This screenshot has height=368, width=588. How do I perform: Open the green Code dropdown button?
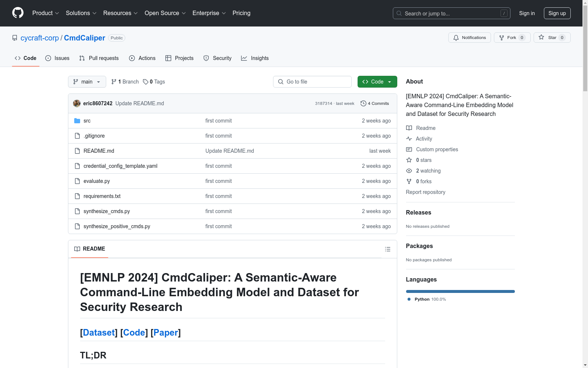pyautogui.click(x=377, y=82)
